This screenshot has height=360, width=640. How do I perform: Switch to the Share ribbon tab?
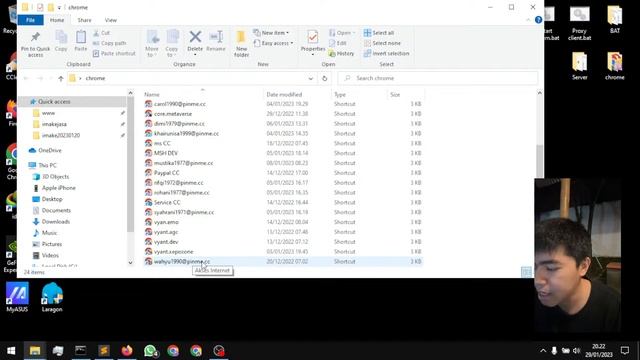[x=84, y=20]
